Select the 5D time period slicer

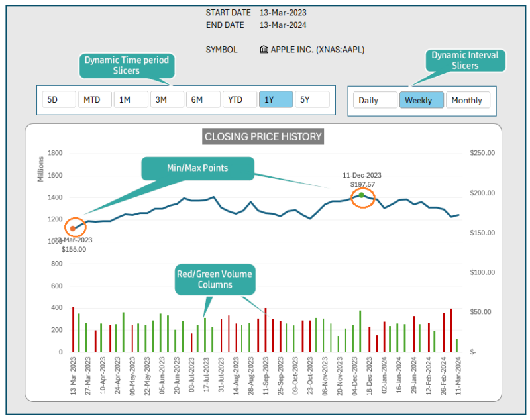tap(57, 99)
